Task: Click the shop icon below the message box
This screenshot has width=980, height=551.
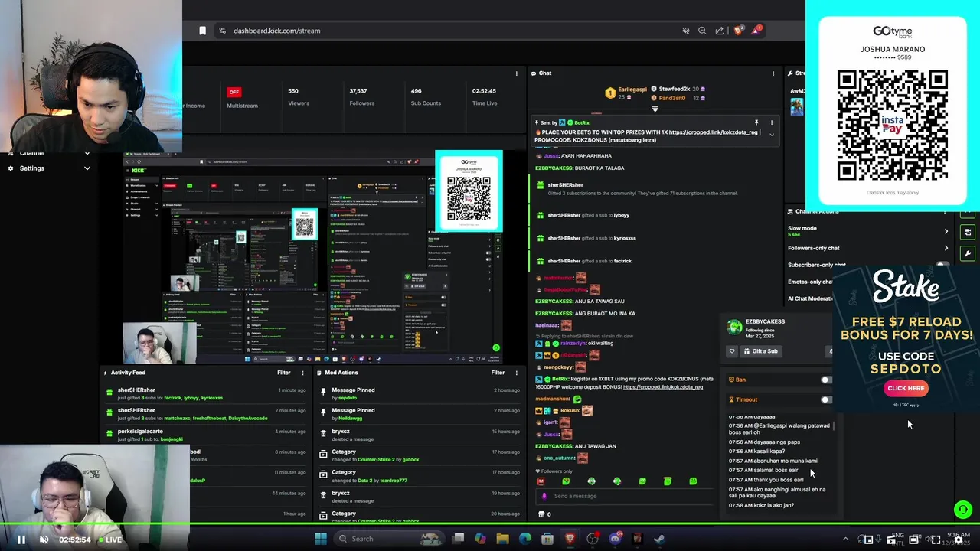Action: pyautogui.click(x=541, y=514)
